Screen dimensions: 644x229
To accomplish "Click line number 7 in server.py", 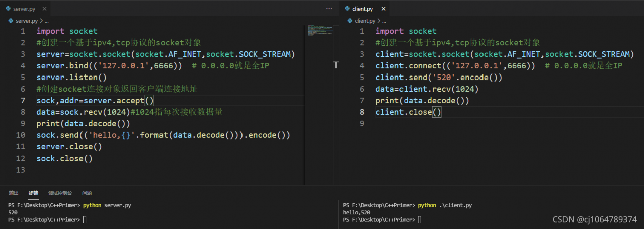I will (23, 100).
